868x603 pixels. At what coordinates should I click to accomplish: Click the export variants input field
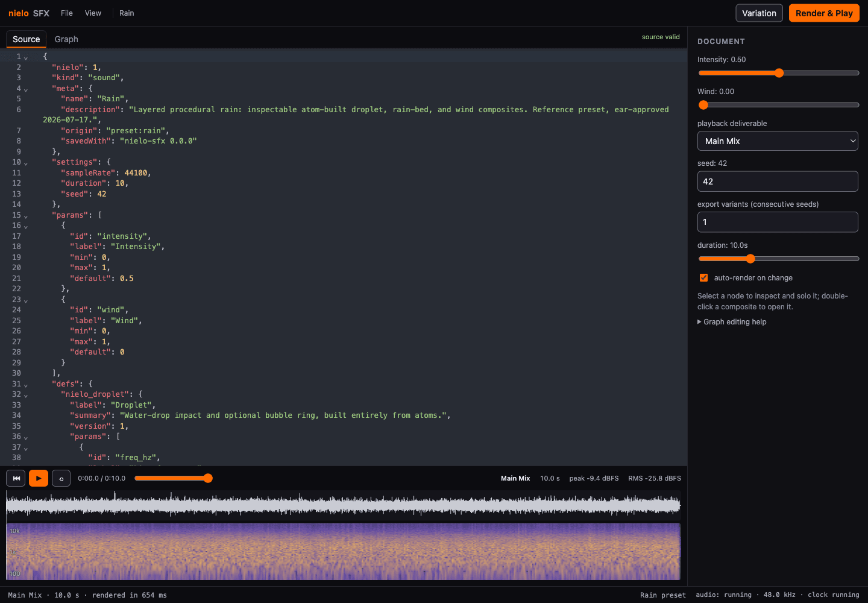tap(778, 222)
